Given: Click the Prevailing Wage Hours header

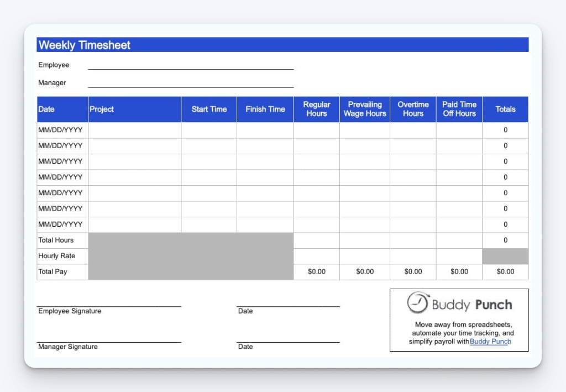Looking at the screenshot, I should (365, 109).
